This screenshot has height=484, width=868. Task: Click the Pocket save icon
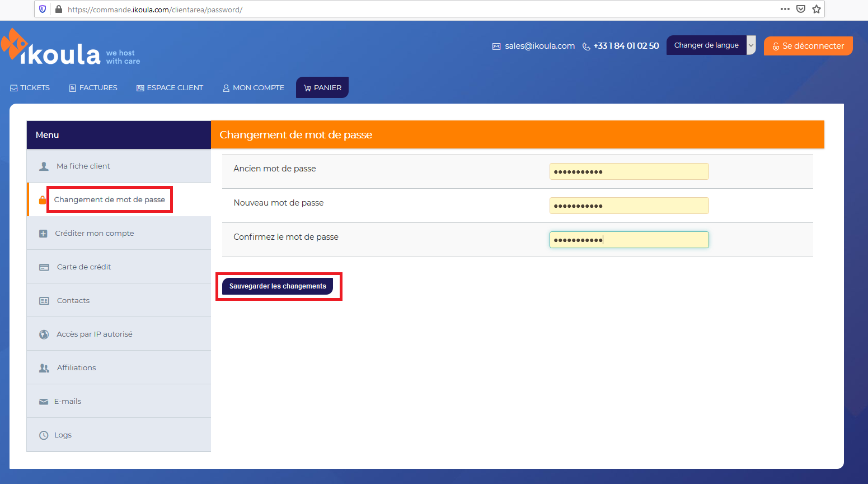801,9
